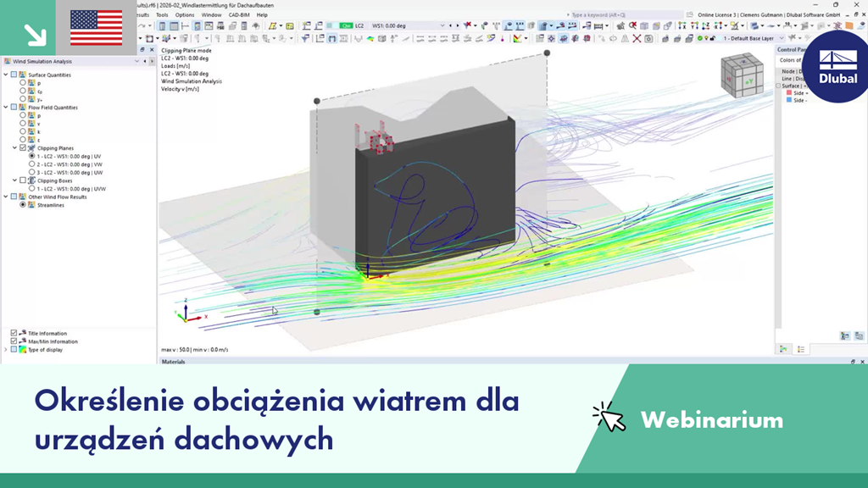The image size is (868, 488).
Task: Select Surface Quantities p radio button
Action: (23, 83)
